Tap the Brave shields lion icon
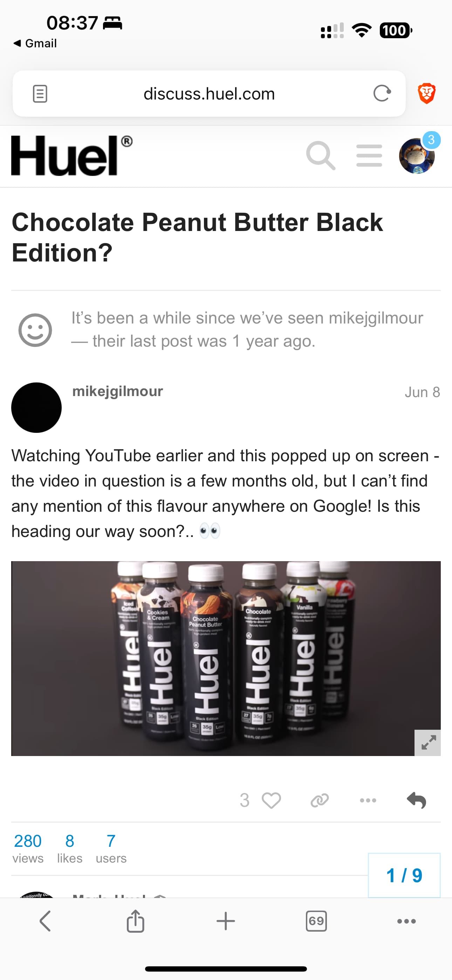This screenshot has height=980, width=452. [426, 94]
